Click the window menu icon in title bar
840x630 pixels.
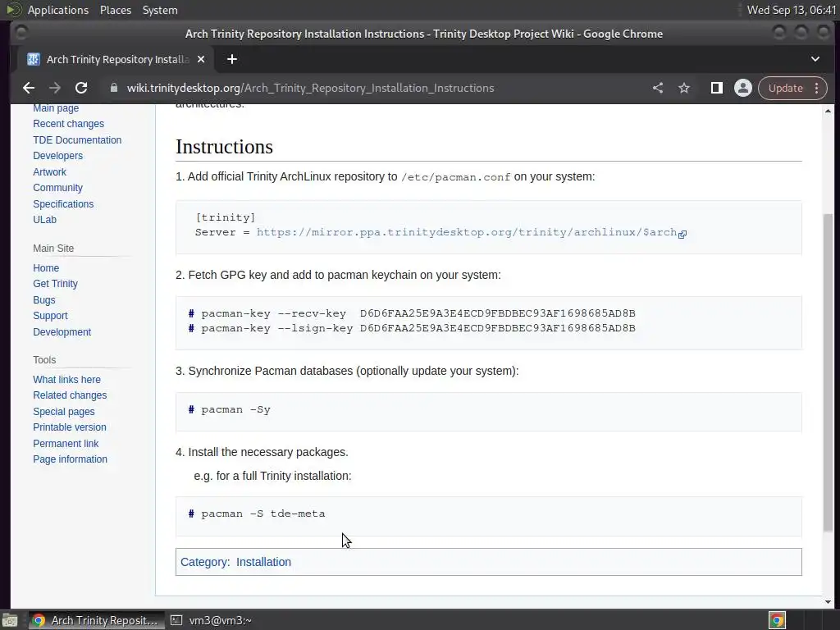(x=21, y=34)
